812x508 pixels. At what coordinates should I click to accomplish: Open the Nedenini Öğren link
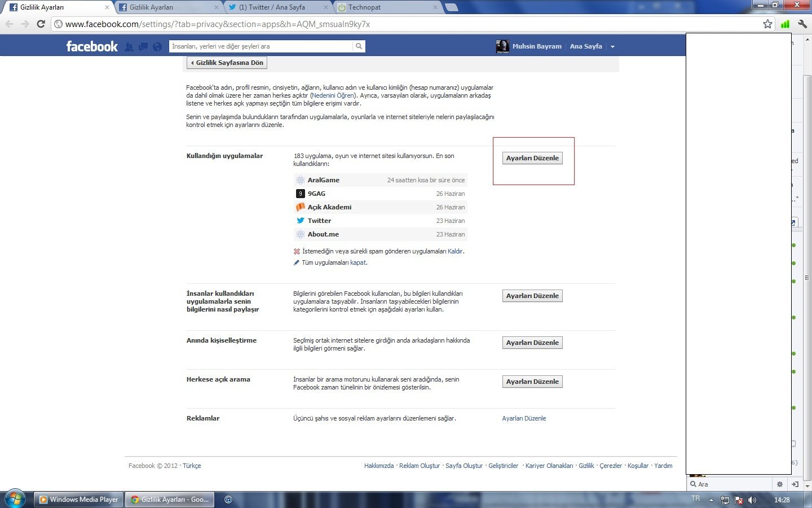(x=333, y=95)
